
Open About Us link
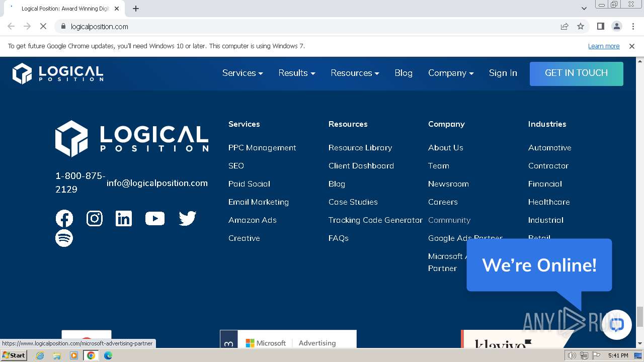[446, 148]
